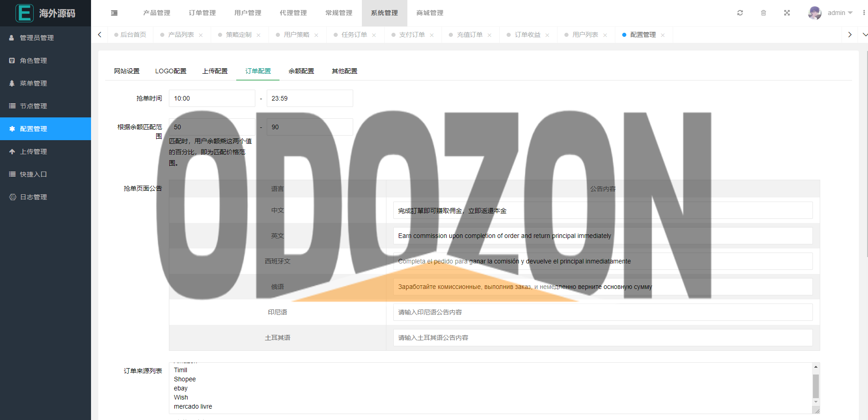Open 管理员管理 in the sidebar

click(46, 38)
